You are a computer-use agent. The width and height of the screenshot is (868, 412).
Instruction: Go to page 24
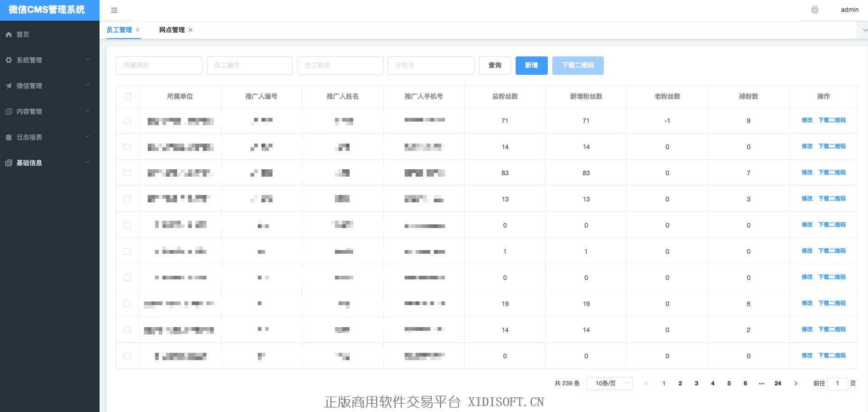778,384
